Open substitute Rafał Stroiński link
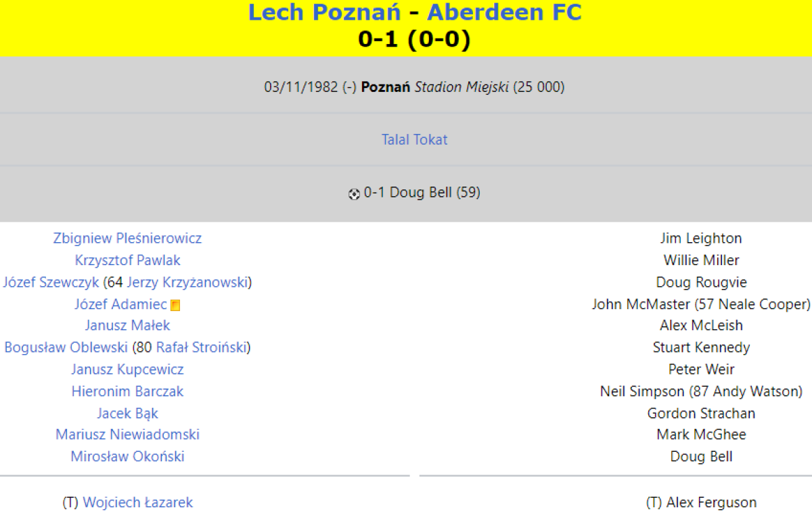The image size is (812, 514). tap(202, 348)
